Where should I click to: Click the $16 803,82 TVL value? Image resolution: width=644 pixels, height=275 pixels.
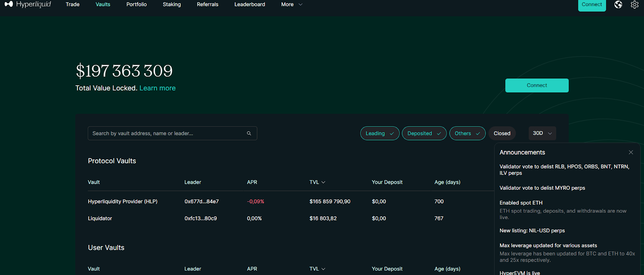pos(323,218)
